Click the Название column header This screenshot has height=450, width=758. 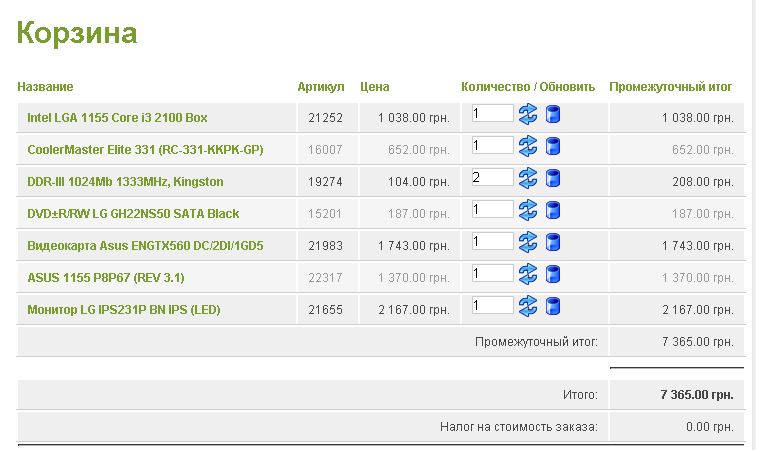pos(45,87)
